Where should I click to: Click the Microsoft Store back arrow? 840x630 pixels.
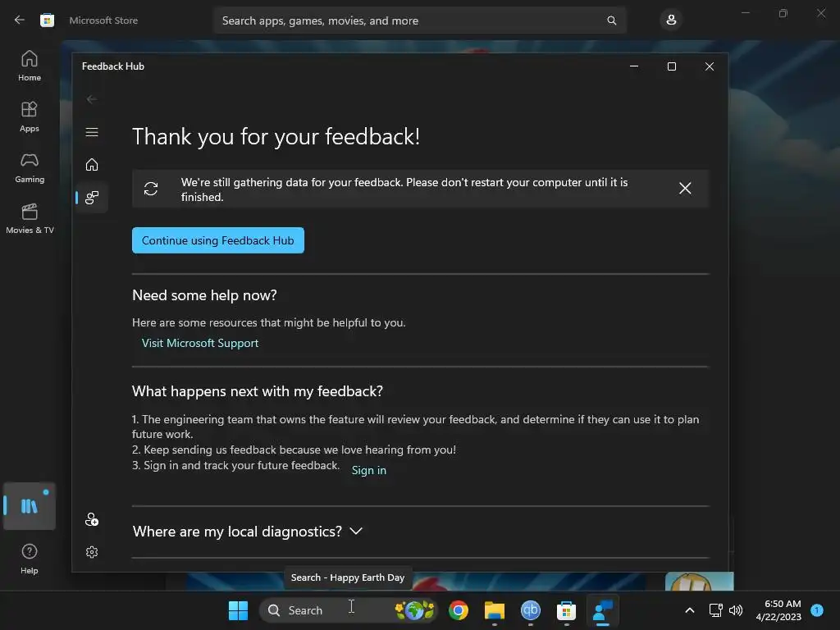[x=20, y=21]
